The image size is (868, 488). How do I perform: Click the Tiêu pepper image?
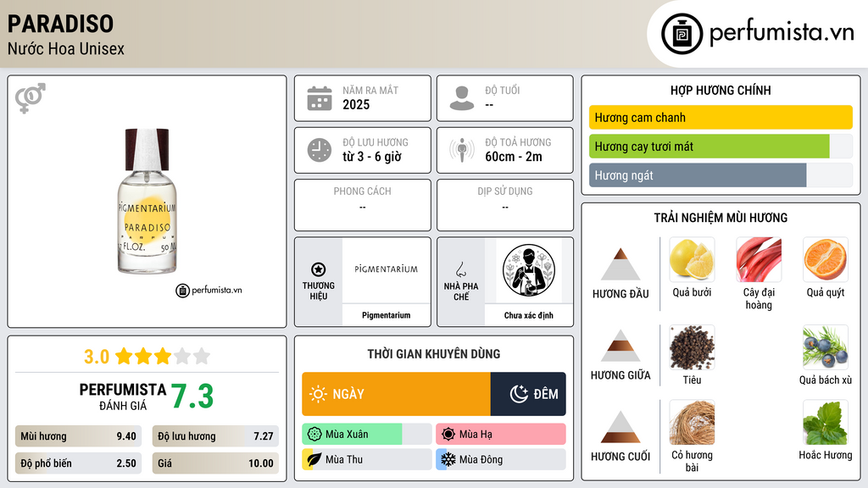click(x=692, y=347)
